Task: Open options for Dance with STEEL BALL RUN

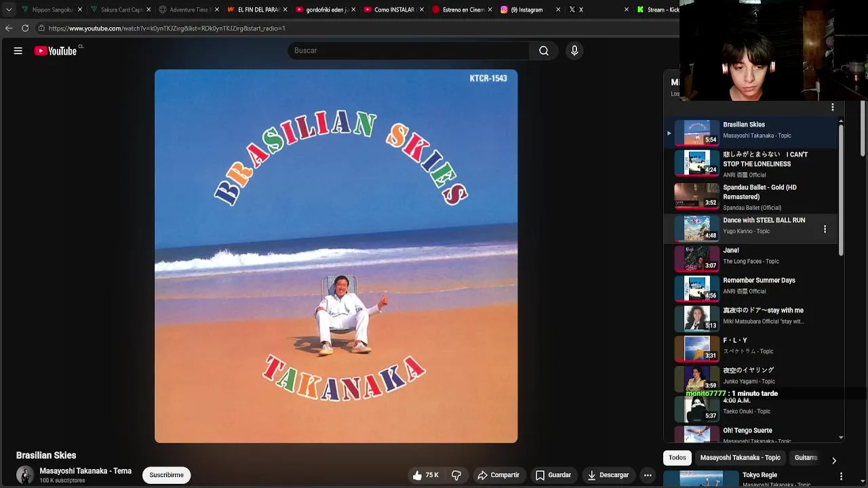Action: pos(825,229)
